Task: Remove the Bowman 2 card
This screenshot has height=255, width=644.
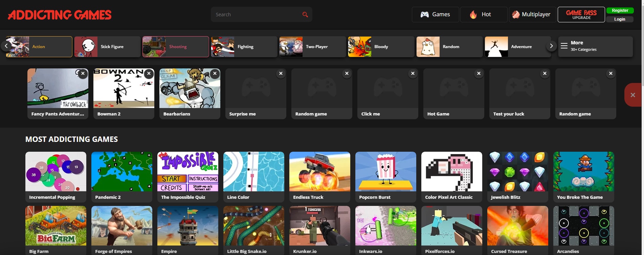Action: [x=149, y=73]
